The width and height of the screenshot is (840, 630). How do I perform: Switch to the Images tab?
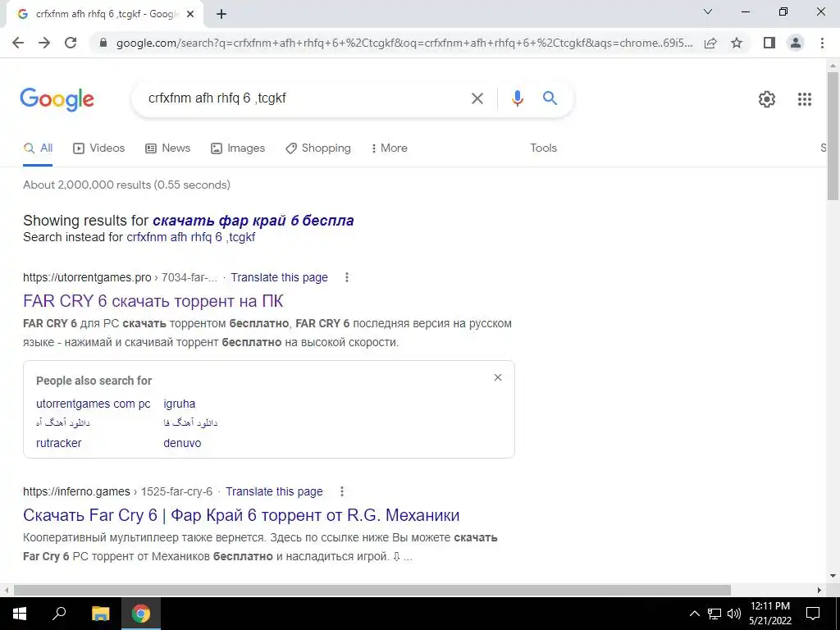point(238,148)
